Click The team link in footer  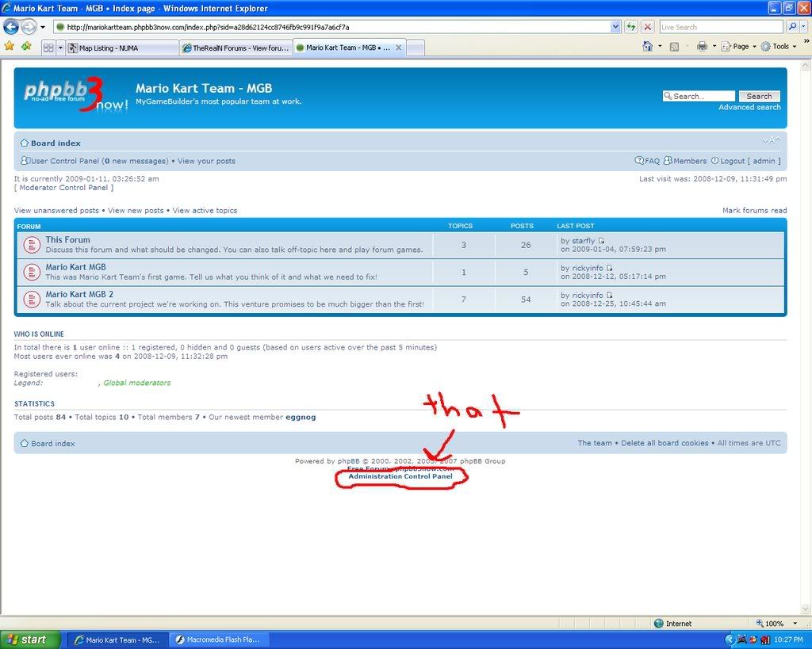click(595, 443)
